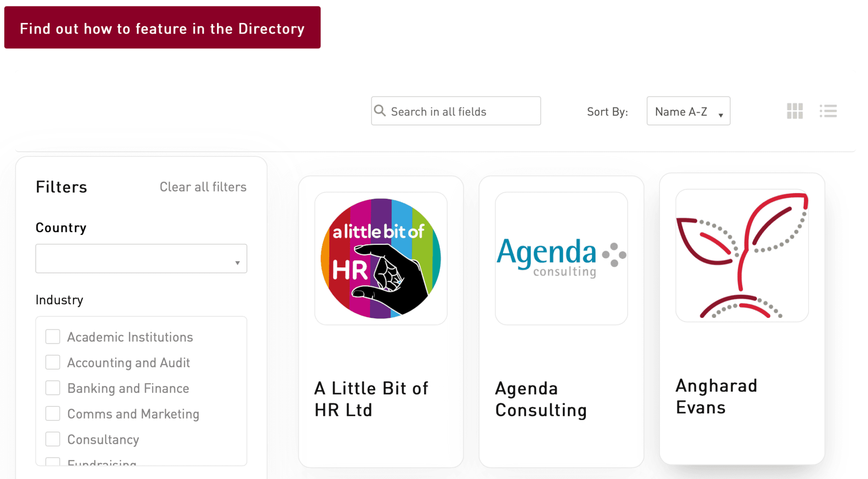Click Find out how to feature button
Image resolution: width=868 pixels, height=479 pixels.
pos(162,28)
